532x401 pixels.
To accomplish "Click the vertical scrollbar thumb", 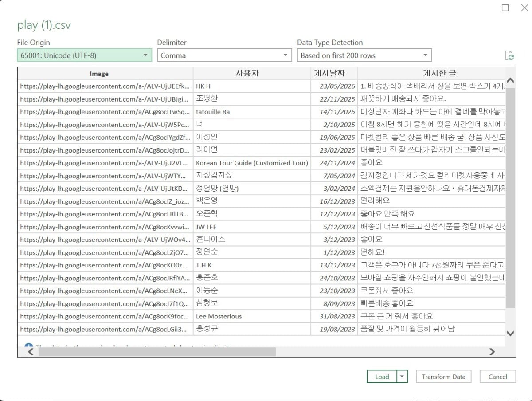I will [510, 198].
